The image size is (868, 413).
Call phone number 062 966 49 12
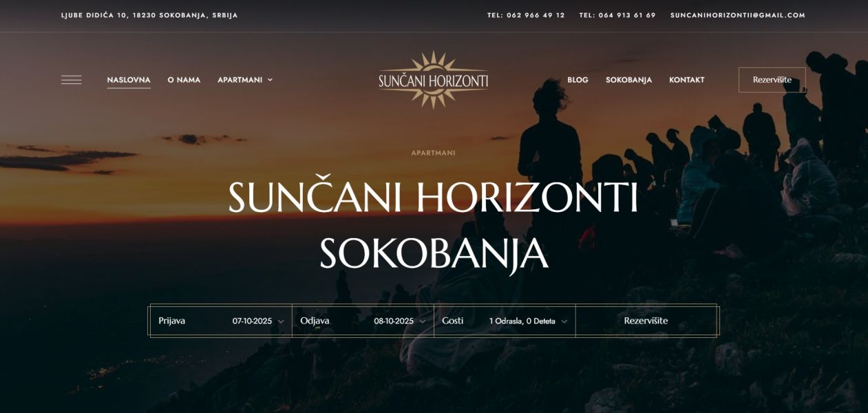[526, 15]
